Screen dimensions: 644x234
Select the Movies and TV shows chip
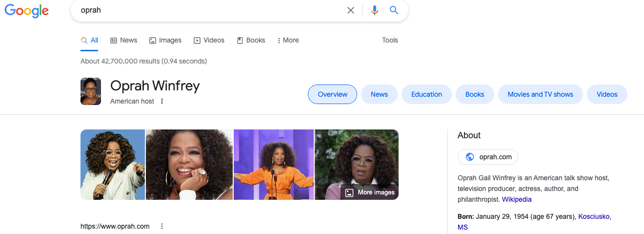[x=540, y=95]
